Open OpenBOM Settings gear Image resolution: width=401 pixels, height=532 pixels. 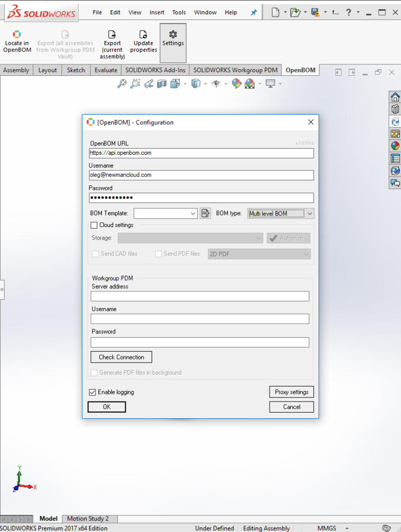(x=173, y=34)
